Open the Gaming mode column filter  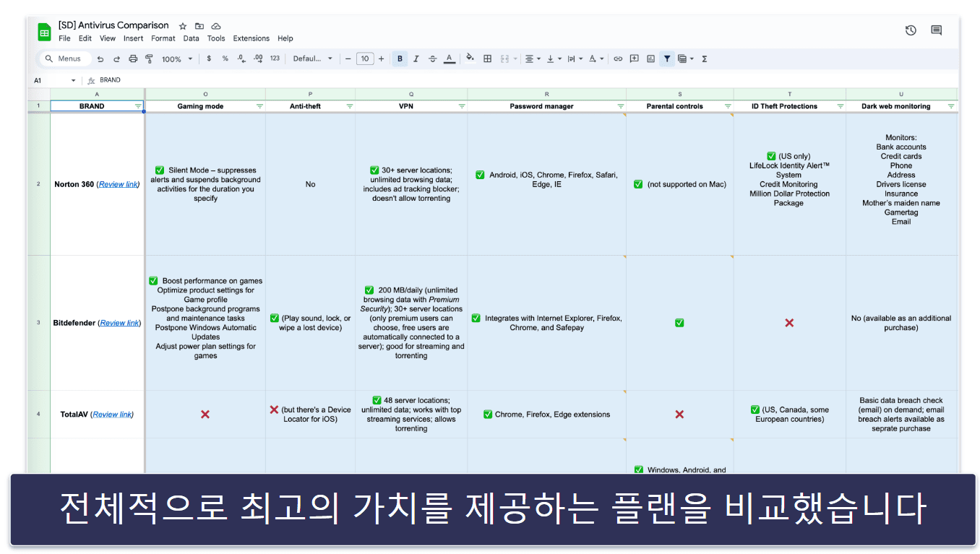click(x=259, y=106)
